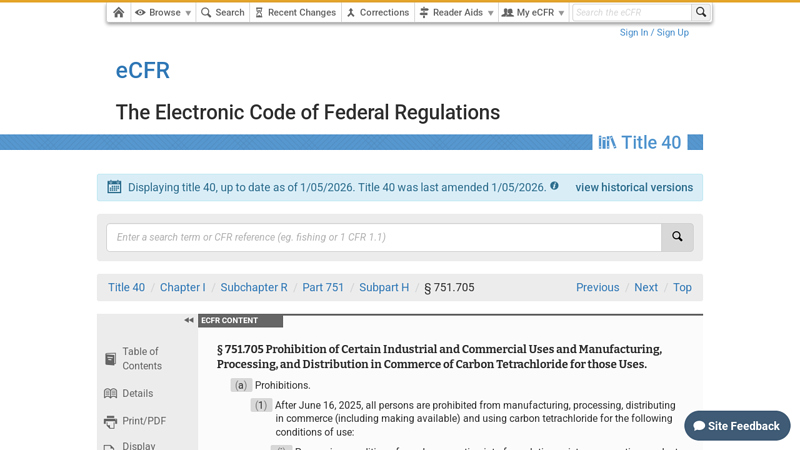Click the hourglass icon beside Recent Changes
Image resolution: width=800 pixels, height=450 pixels.
pos(259,12)
